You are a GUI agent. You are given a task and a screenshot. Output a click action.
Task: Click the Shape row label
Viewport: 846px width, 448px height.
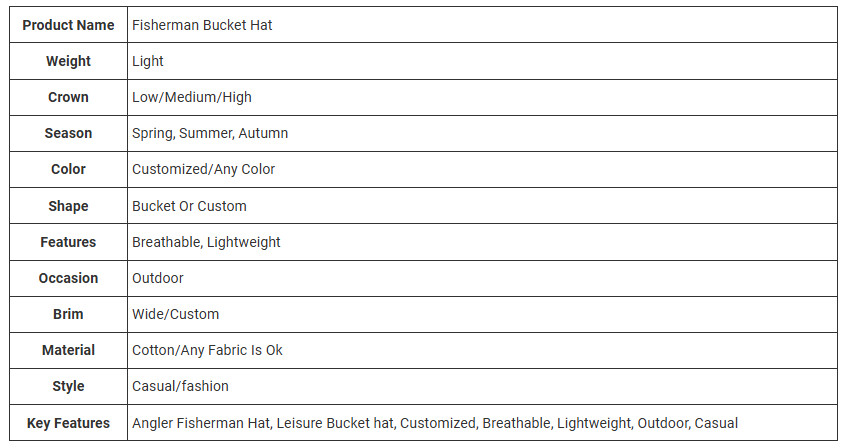(x=68, y=206)
